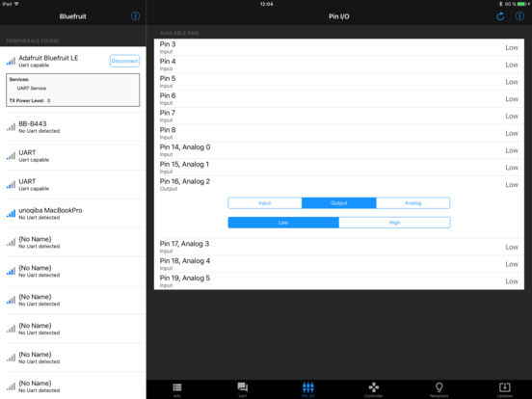Select the Pin I/O tab
The height and width of the screenshot is (399, 532).
(307, 389)
